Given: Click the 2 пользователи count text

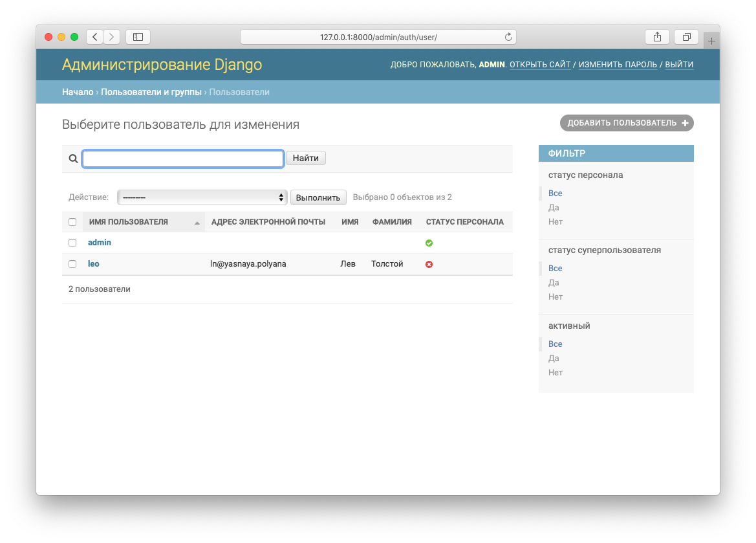Looking at the screenshot, I should (100, 289).
